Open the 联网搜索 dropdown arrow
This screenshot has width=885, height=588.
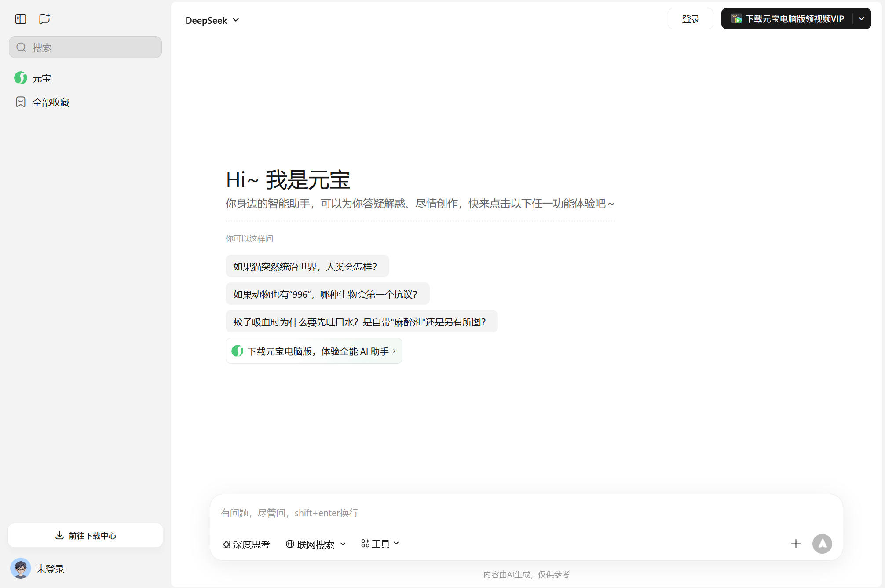tap(343, 544)
